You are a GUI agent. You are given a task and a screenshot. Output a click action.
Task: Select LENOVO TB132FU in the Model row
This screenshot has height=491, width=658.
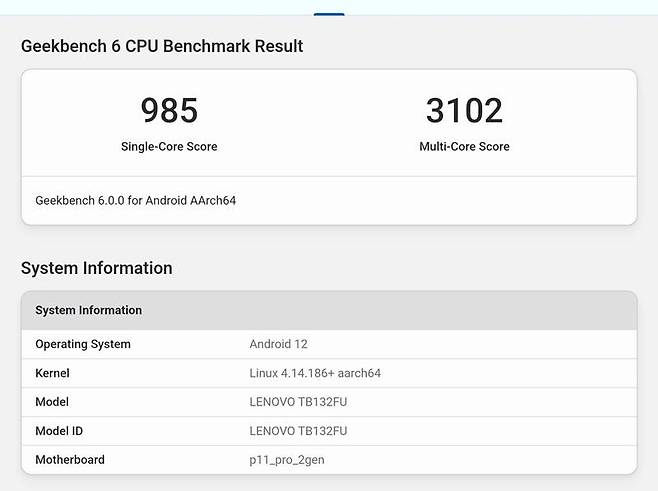click(x=298, y=402)
